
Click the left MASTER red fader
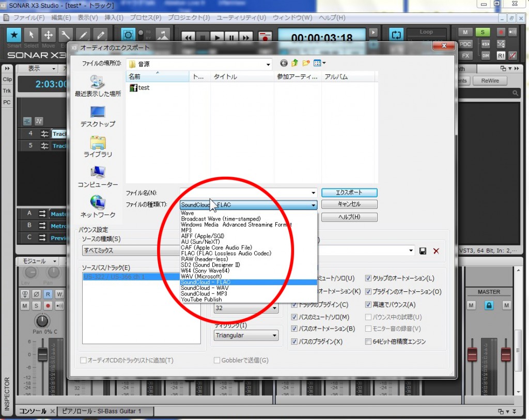pos(472,354)
